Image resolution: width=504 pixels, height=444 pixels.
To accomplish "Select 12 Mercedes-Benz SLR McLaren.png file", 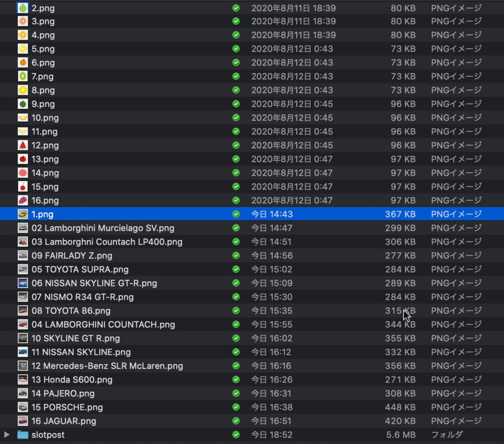I will [107, 366].
